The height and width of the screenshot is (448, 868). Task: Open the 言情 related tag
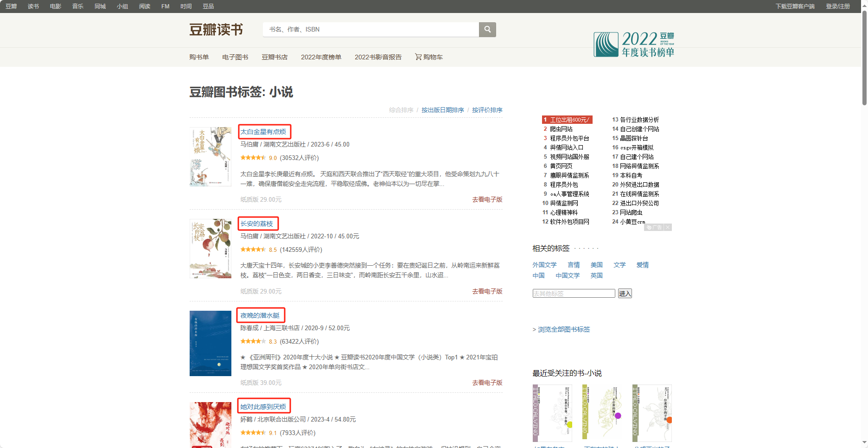tap(574, 265)
